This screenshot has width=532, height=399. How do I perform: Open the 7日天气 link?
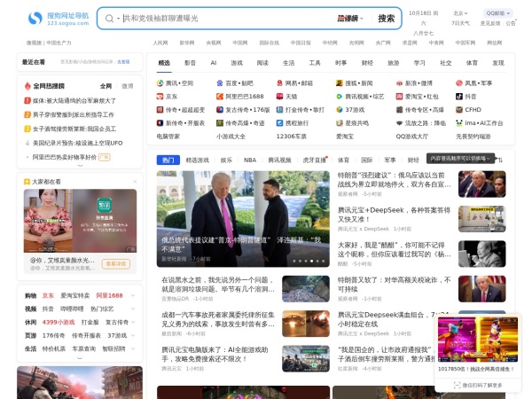[x=460, y=23]
